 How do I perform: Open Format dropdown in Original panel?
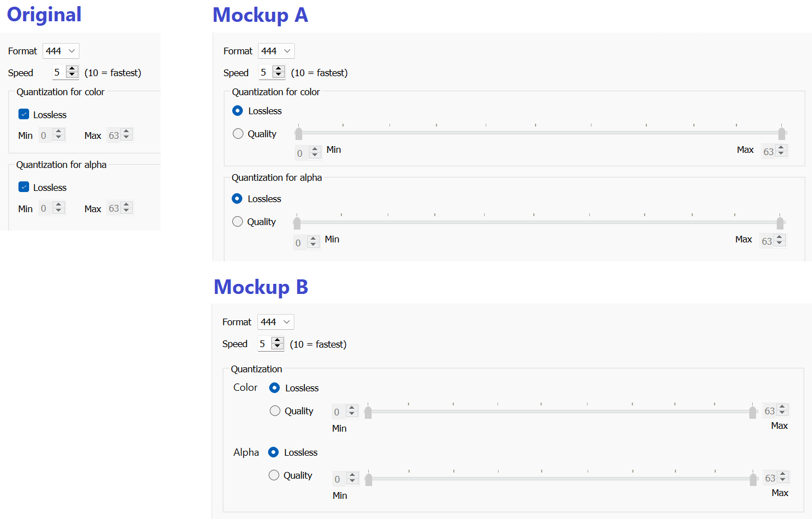click(60, 51)
